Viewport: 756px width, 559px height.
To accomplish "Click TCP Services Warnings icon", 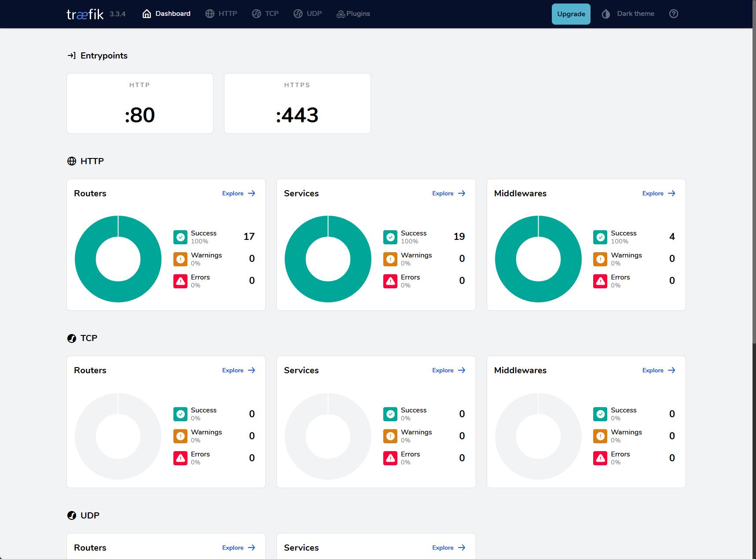I will pos(390,436).
